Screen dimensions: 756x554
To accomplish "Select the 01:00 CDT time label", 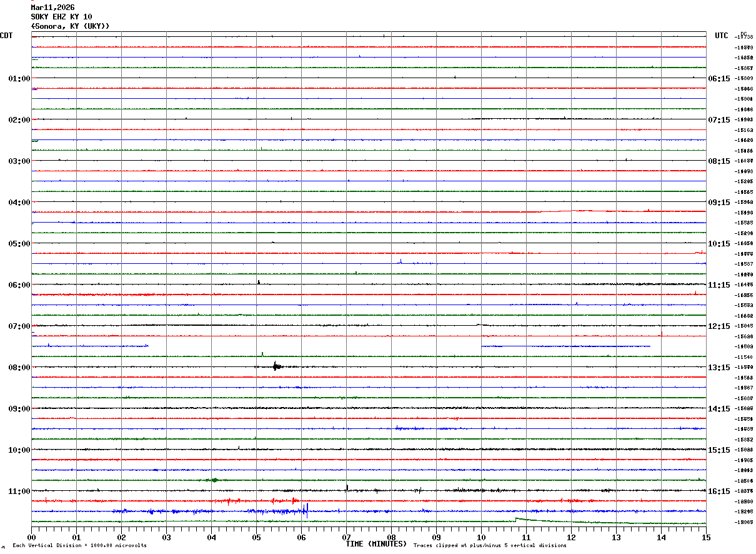I will 19,78.
